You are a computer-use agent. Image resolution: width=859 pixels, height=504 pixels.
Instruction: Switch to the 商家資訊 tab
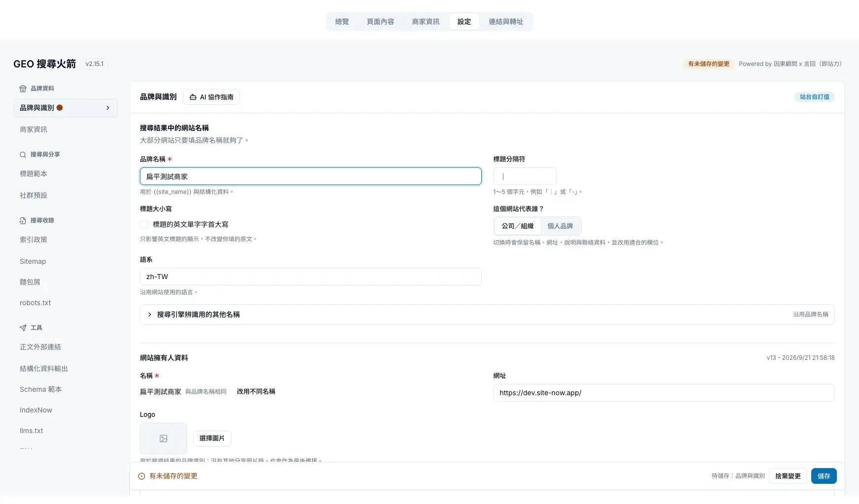(x=426, y=22)
